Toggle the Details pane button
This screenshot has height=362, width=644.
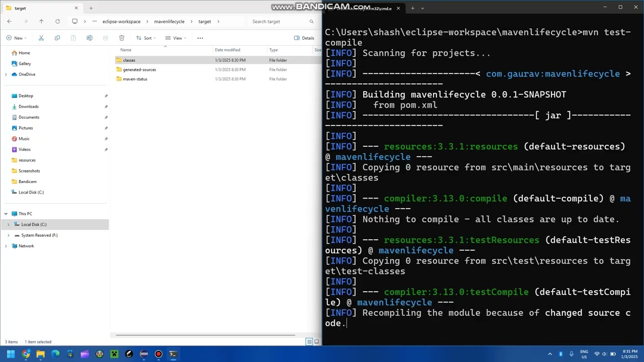click(304, 38)
